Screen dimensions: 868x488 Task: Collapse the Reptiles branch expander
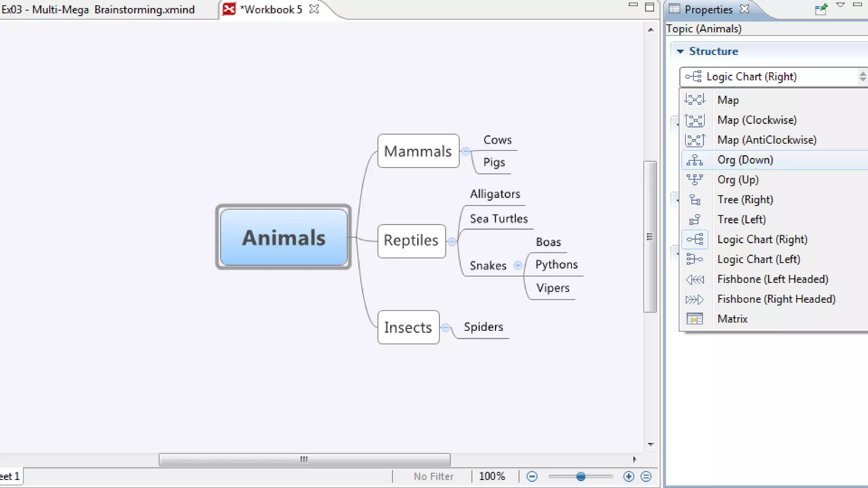[452, 242]
